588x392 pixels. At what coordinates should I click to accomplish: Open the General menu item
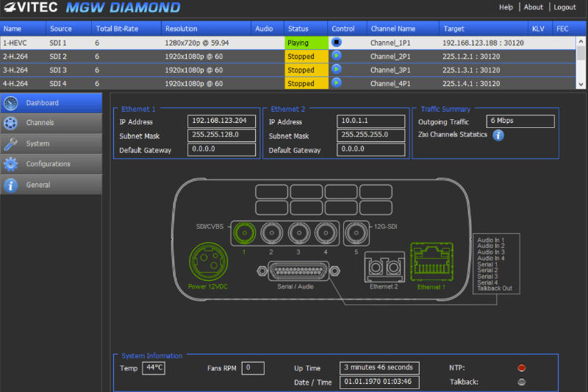click(51, 185)
